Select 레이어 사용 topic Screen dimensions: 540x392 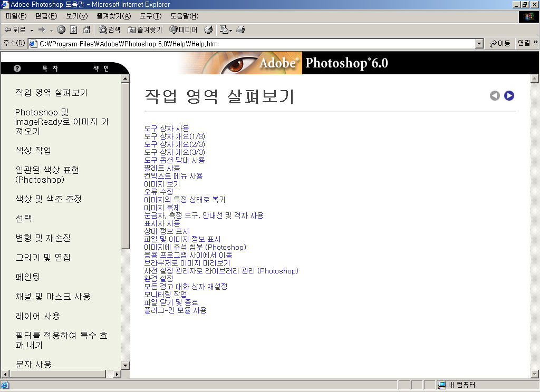[x=37, y=316]
